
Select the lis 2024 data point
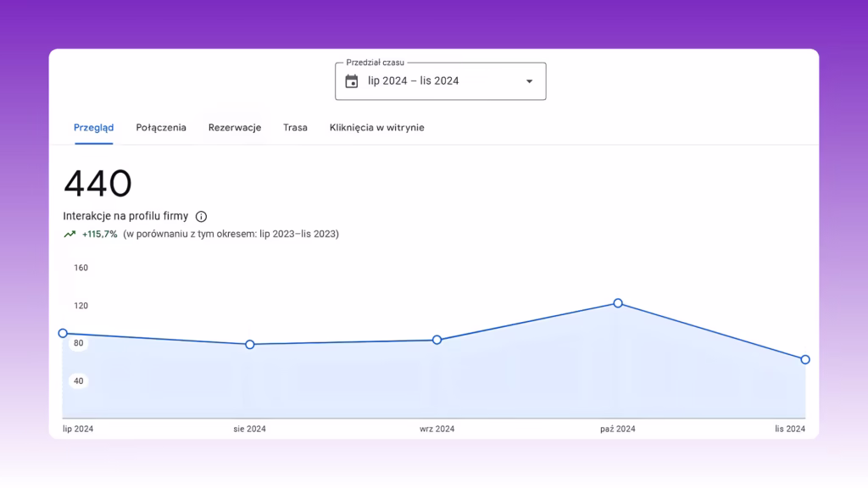click(x=805, y=359)
